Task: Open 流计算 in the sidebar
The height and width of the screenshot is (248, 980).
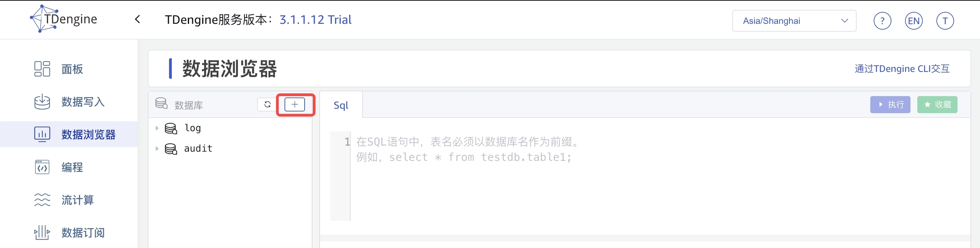Action: point(78,200)
